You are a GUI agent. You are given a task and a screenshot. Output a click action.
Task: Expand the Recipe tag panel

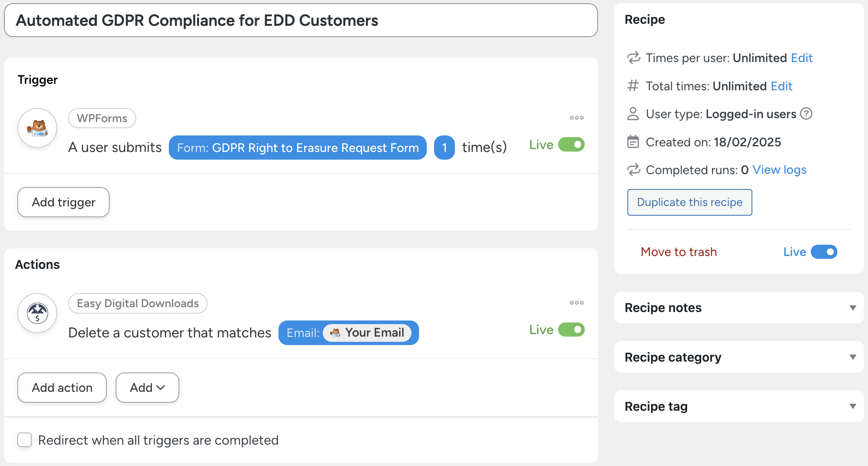853,406
